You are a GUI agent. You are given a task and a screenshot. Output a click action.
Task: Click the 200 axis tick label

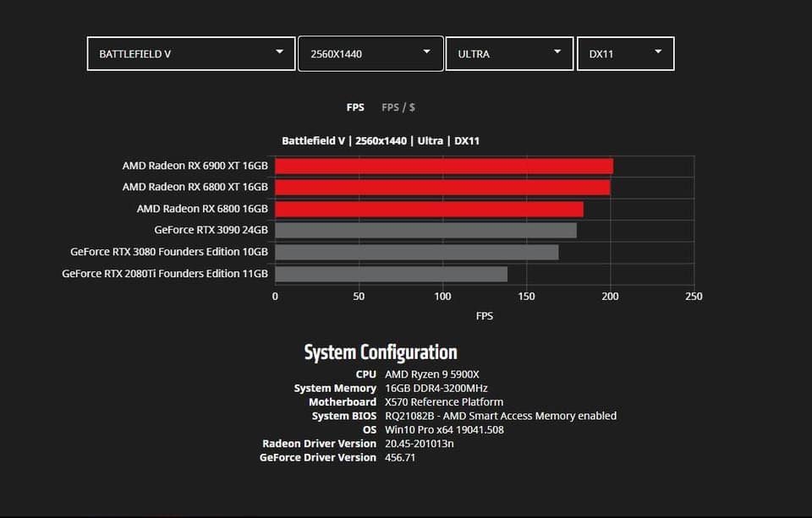coord(610,297)
